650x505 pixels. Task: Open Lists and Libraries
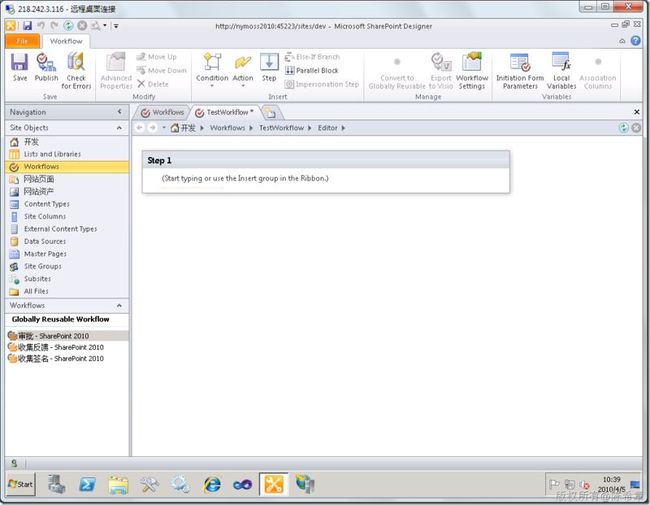[x=67, y=154]
